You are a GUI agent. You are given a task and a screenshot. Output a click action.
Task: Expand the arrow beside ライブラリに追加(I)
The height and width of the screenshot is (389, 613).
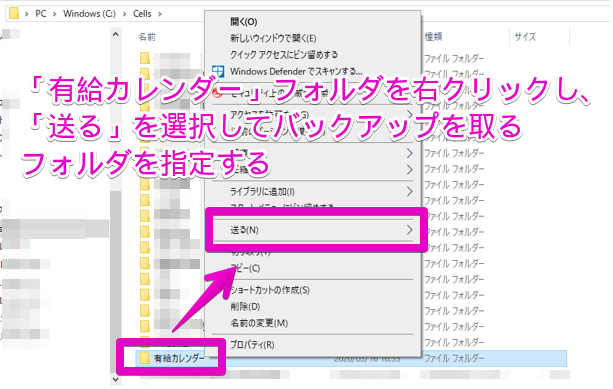point(409,192)
